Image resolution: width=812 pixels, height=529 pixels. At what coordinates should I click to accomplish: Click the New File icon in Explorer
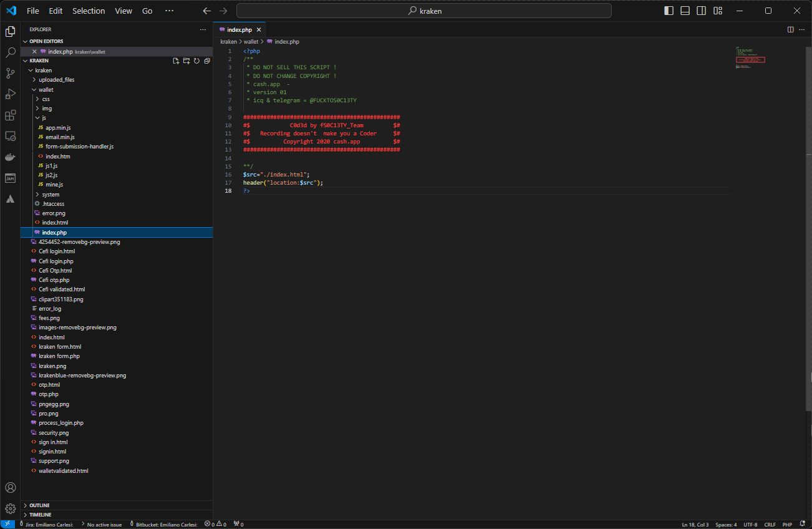point(176,60)
